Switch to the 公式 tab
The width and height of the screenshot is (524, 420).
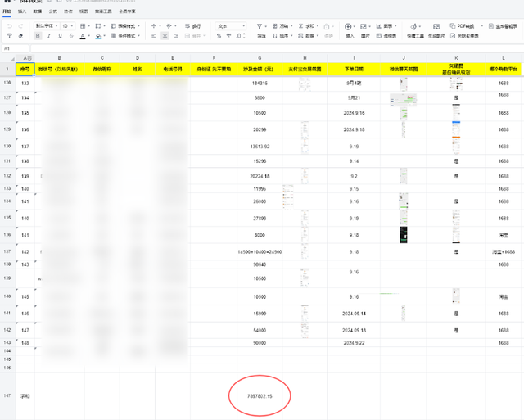pyautogui.click(x=52, y=11)
